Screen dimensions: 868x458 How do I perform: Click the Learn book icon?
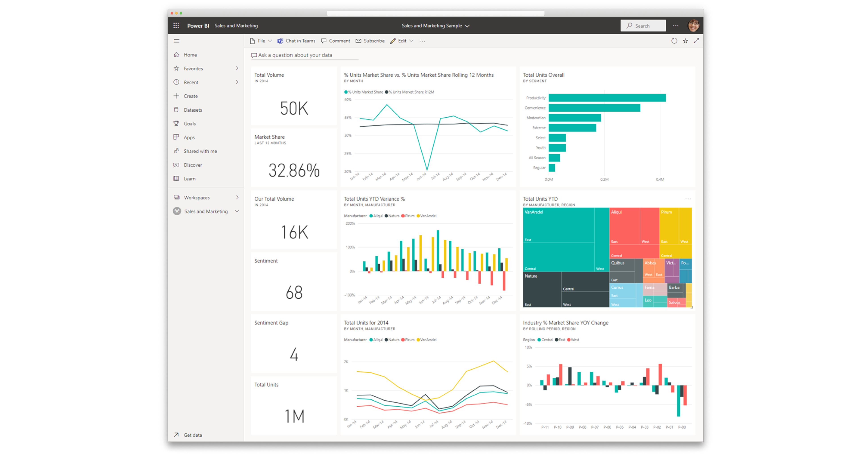(176, 179)
